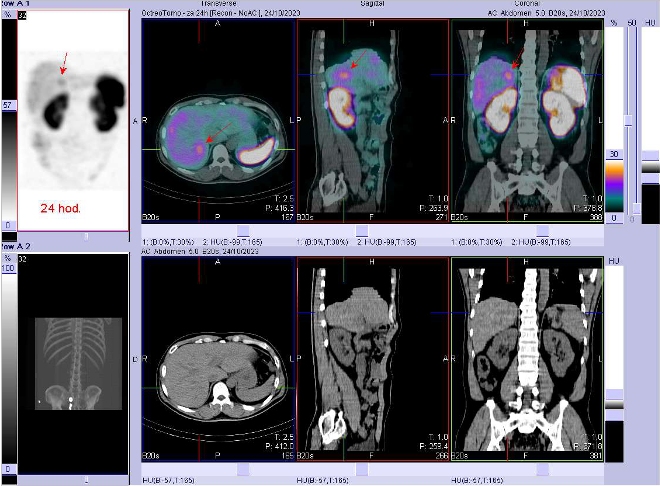
Task: Click the 'OctreoTomo - za 24h' series title
Action: tap(221, 13)
